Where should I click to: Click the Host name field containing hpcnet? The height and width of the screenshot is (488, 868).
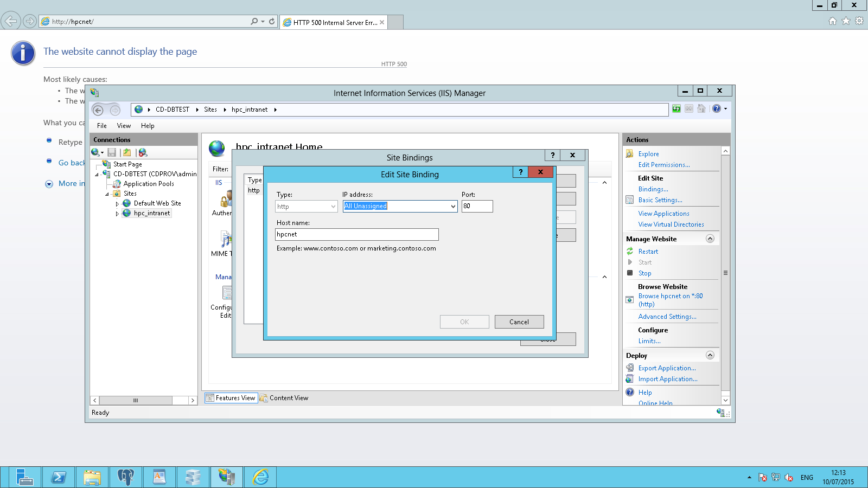coord(357,234)
